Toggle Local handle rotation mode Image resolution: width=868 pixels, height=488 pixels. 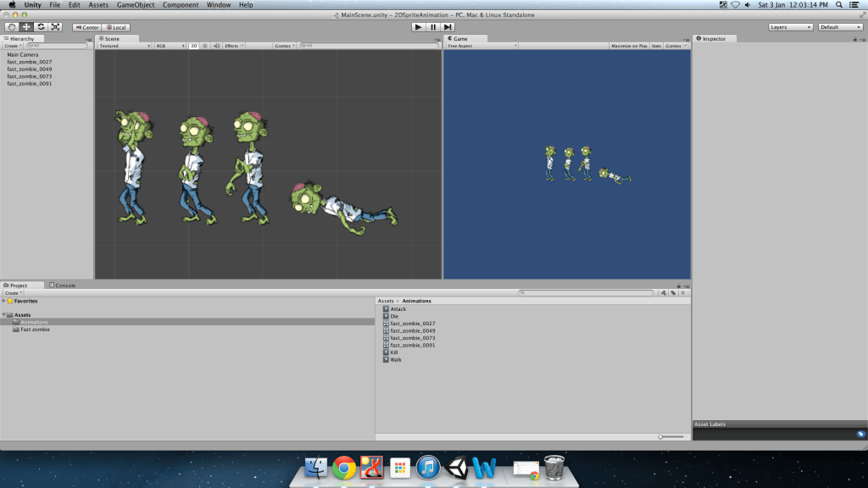pos(116,27)
